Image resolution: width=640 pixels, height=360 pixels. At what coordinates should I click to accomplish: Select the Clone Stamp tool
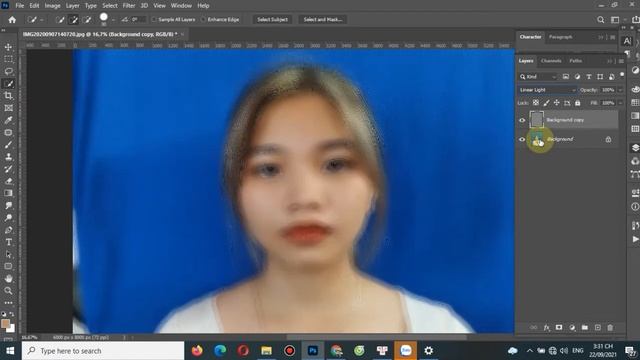8,157
